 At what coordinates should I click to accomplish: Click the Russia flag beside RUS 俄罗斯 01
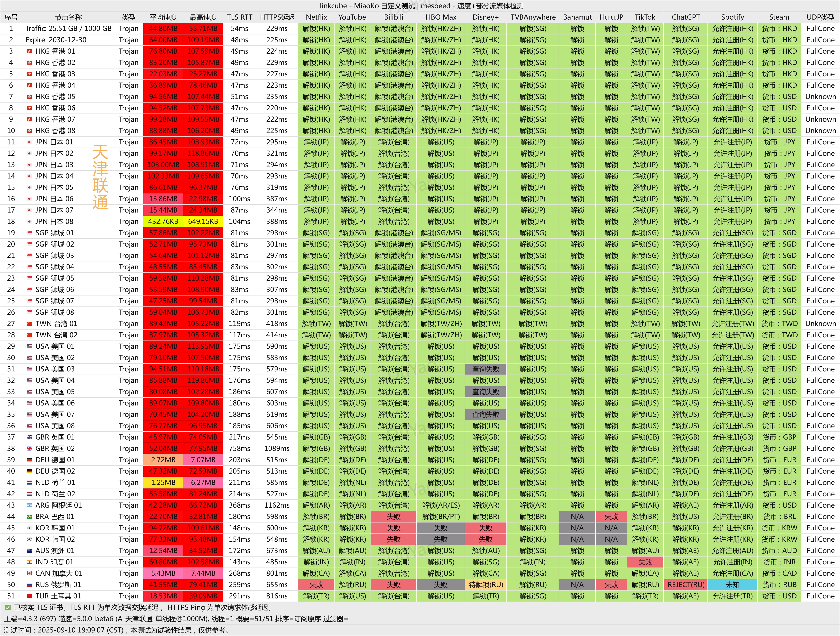pos(29,585)
